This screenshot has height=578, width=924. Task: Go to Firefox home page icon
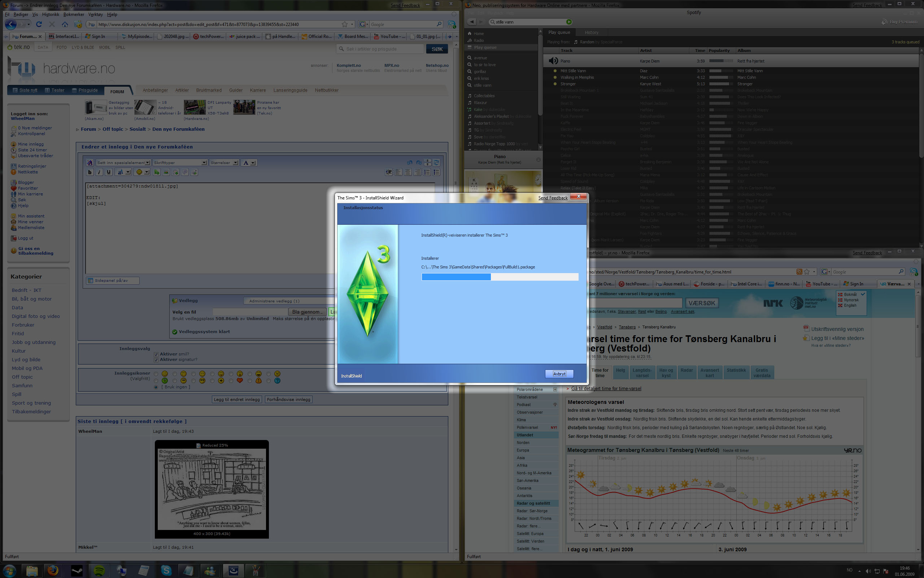[x=65, y=24]
